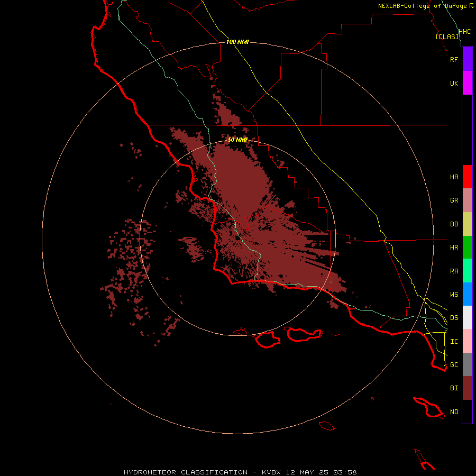Click the '100 NMI' range ring label

click(237, 42)
